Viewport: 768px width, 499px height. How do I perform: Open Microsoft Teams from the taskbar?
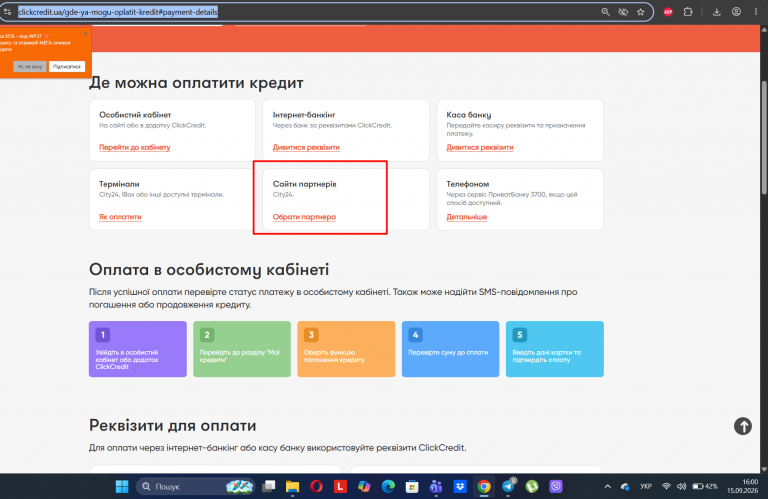pos(435,486)
